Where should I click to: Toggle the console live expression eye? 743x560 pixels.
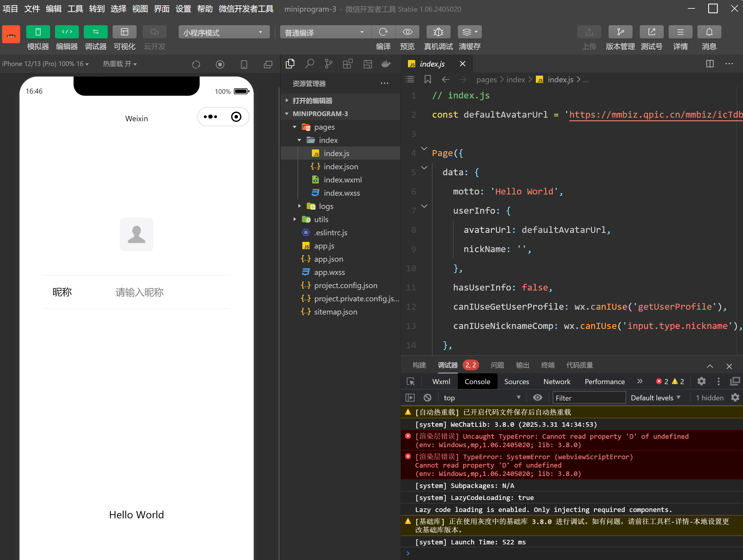click(x=537, y=398)
